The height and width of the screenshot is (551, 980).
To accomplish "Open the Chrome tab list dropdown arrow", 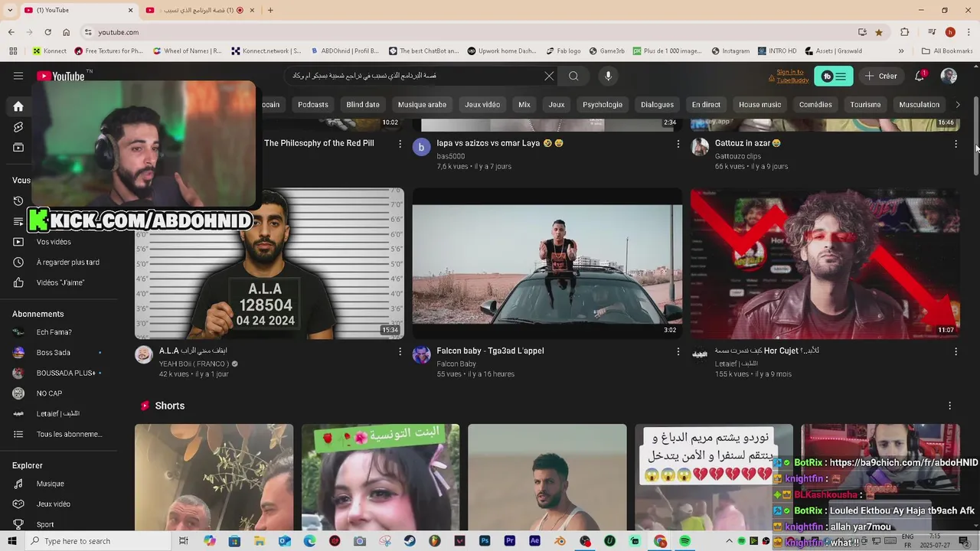I will click(11, 10).
